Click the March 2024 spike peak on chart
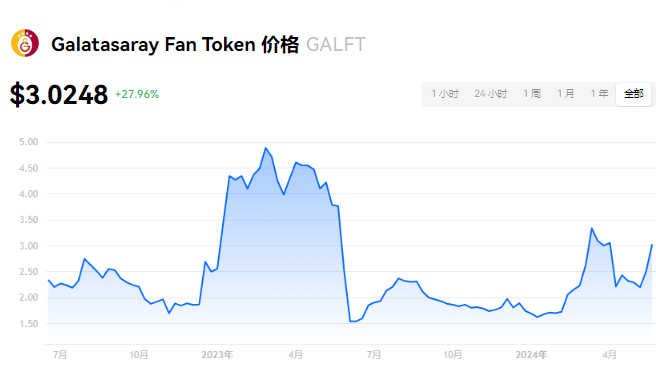This screenshot has height=377, width=656. (592, 228)
